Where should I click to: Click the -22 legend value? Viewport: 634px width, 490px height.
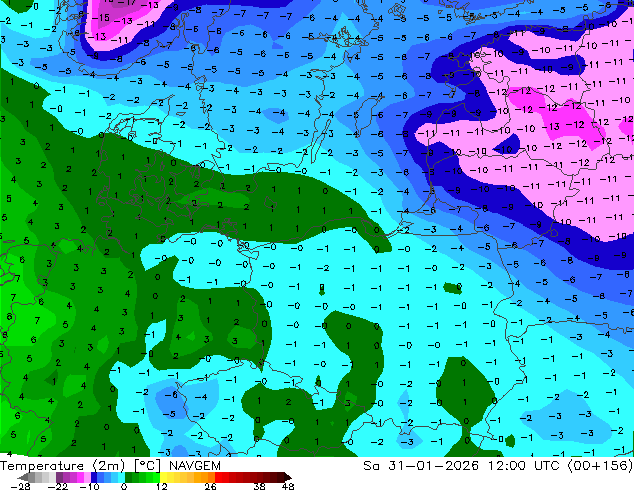pyautogui.click(x=57, y=486)
